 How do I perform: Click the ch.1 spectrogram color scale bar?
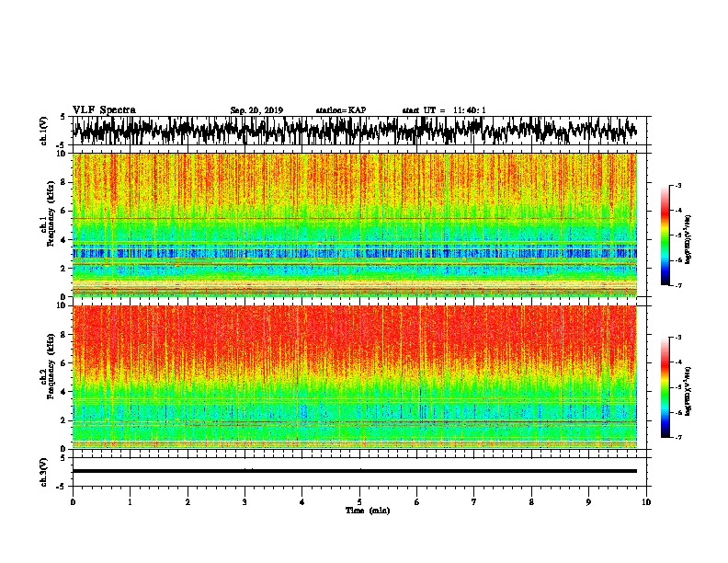click(665, 236)
